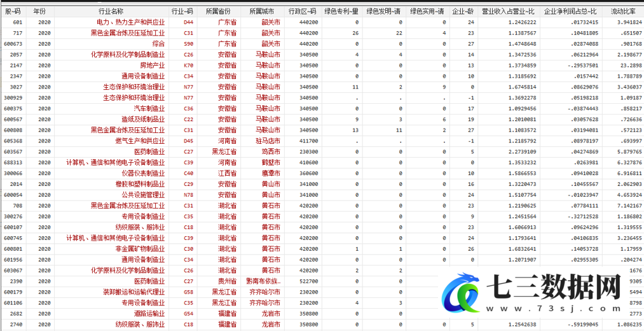Screen dimensions: 644x331
Task: Click the 综合 industry name cell
Action: [x=158, y=43]
